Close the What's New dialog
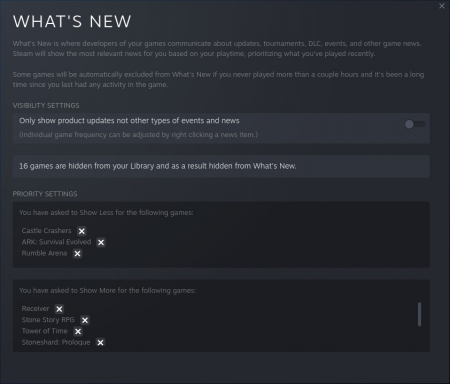 pyautogui.click(x=442, y=6)
